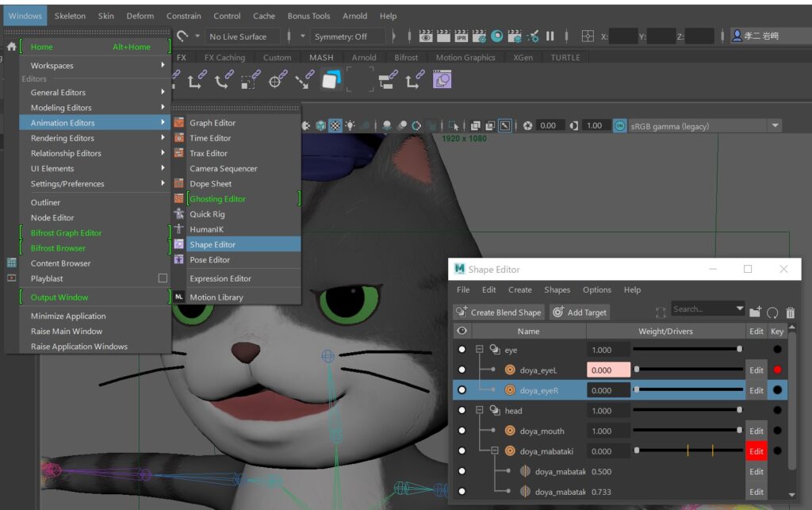Click the checkerboard textured display icon

pyautogui.click(x=335, y=125)
